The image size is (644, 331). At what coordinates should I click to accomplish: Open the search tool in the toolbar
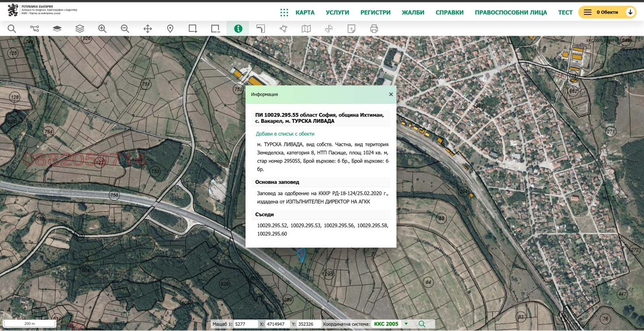coord(12,29)
